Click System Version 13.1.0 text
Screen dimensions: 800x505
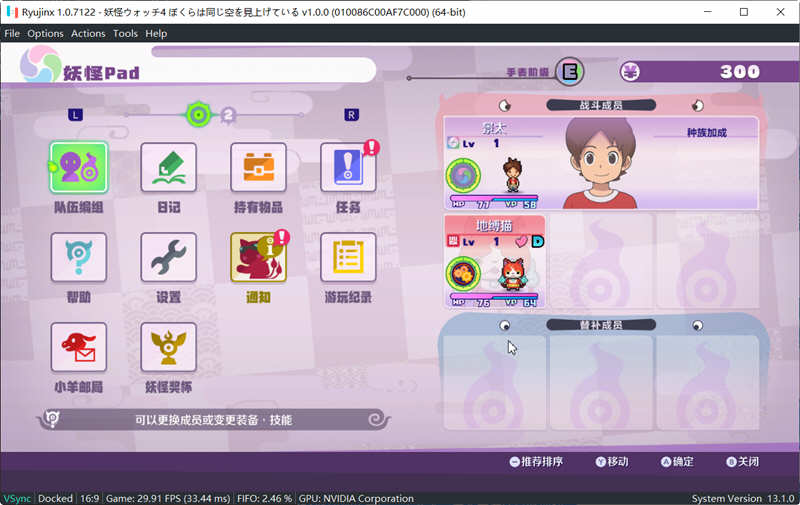743,498
